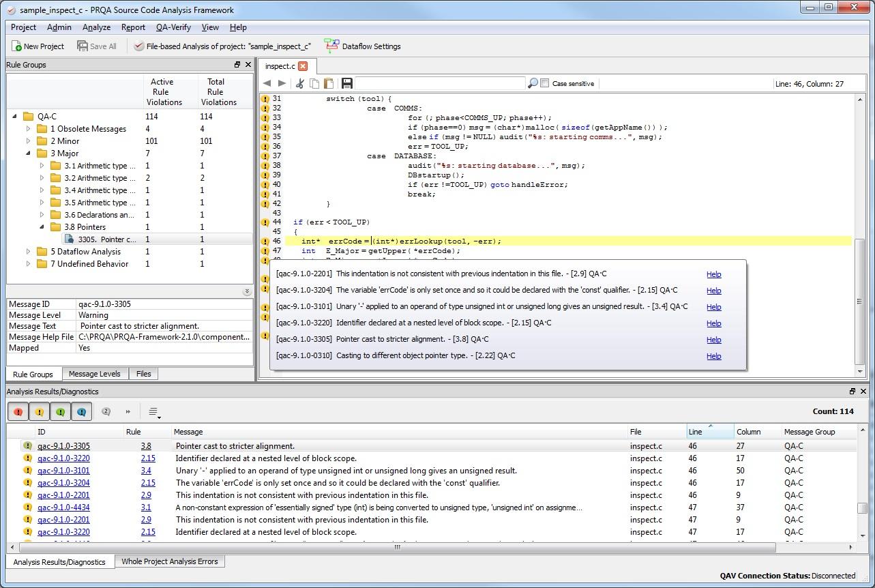Click the paste clipboard icon
The width and height of the screenshot is (875, 588).
(x=329, y=83)
